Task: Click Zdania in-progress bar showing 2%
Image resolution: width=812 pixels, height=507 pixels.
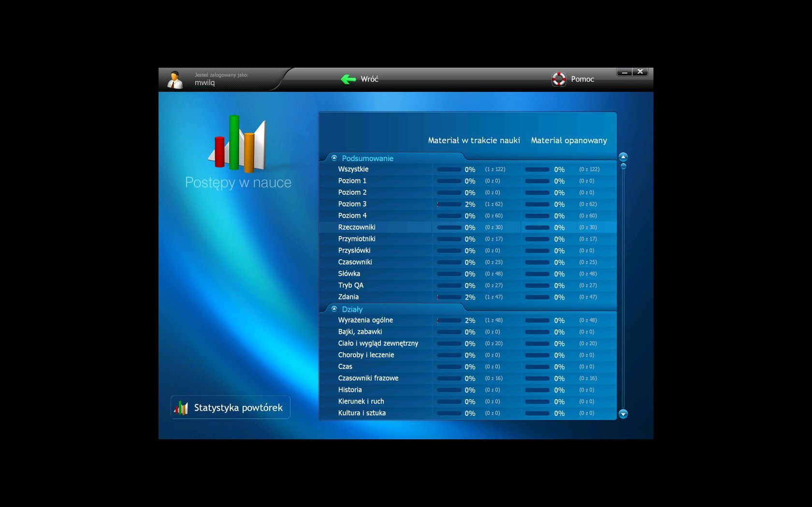Action: click(449, 297)
